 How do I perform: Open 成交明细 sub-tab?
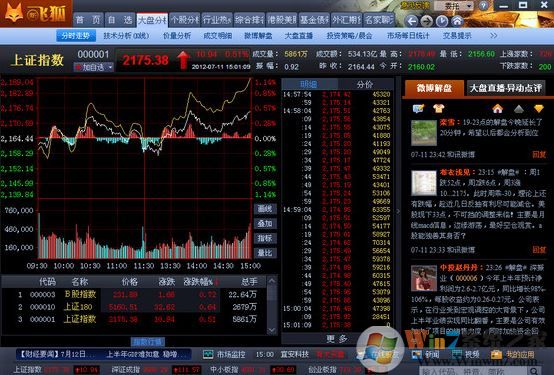(x=218, y=36)
